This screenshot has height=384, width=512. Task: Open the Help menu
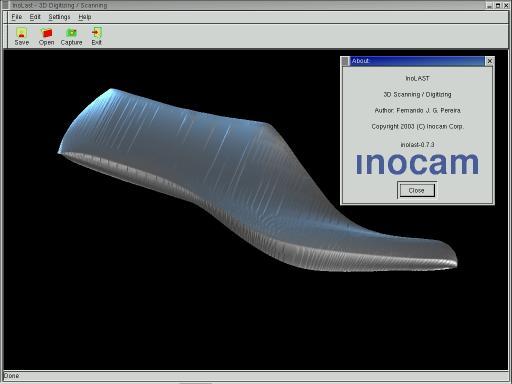85,17
